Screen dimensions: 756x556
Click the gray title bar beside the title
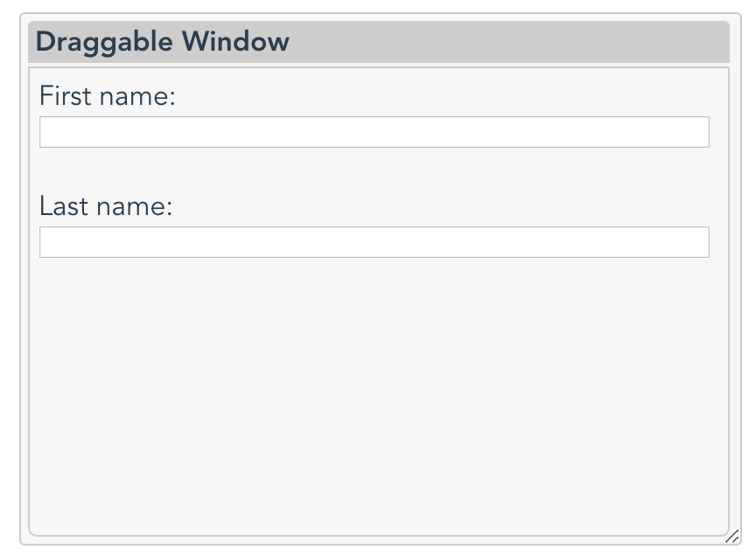[x=507, y=41]
